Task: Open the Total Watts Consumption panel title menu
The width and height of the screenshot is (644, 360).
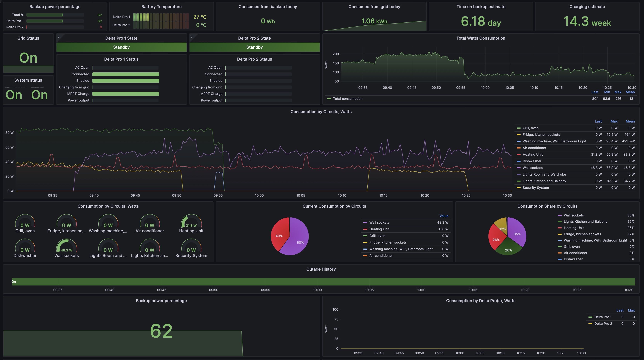Action: click(x=481, y=38)
